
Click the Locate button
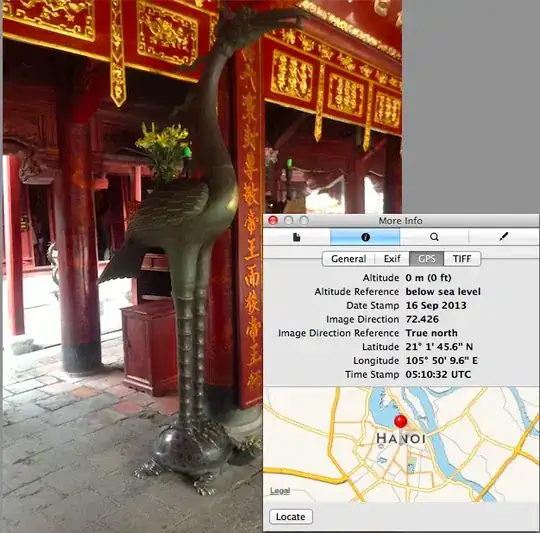click(291, 516)
